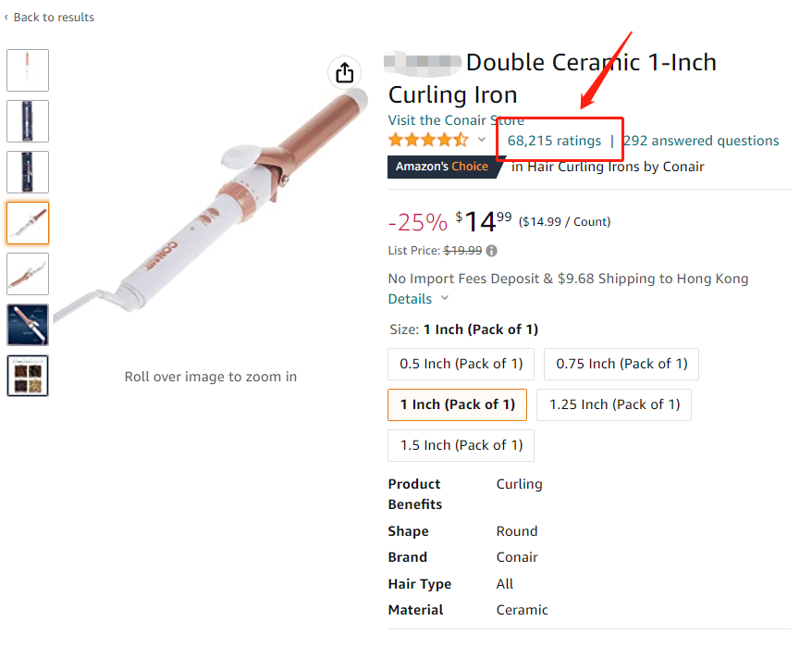Click the star rating icons

coord(428,141)
